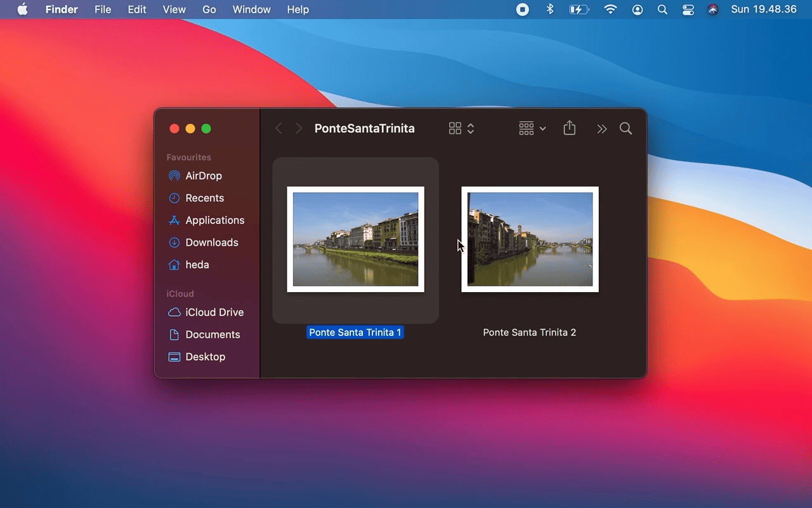
Task: Click the Wi-Fi status icon
Action: [610, 10]
